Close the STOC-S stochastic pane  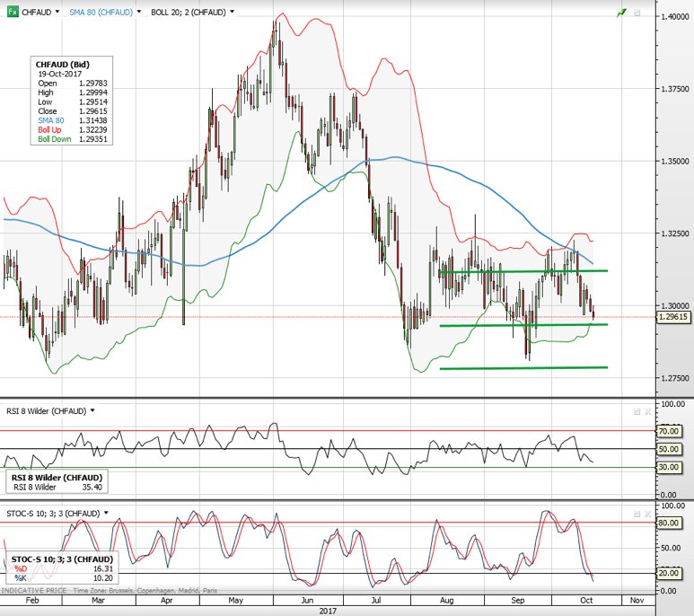tap(647, 514)
